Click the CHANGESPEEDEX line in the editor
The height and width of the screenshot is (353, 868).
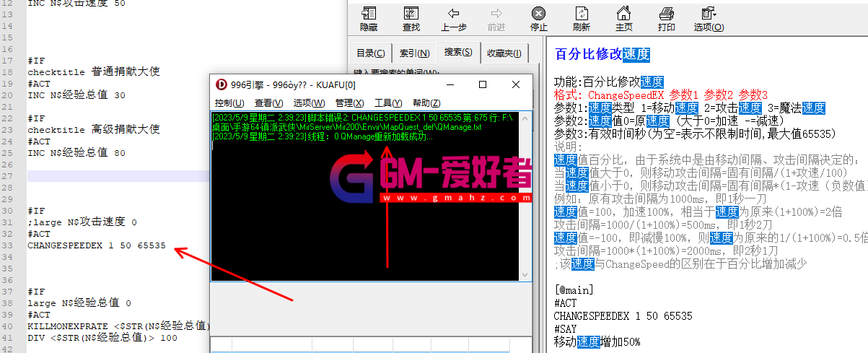point(97,245)
